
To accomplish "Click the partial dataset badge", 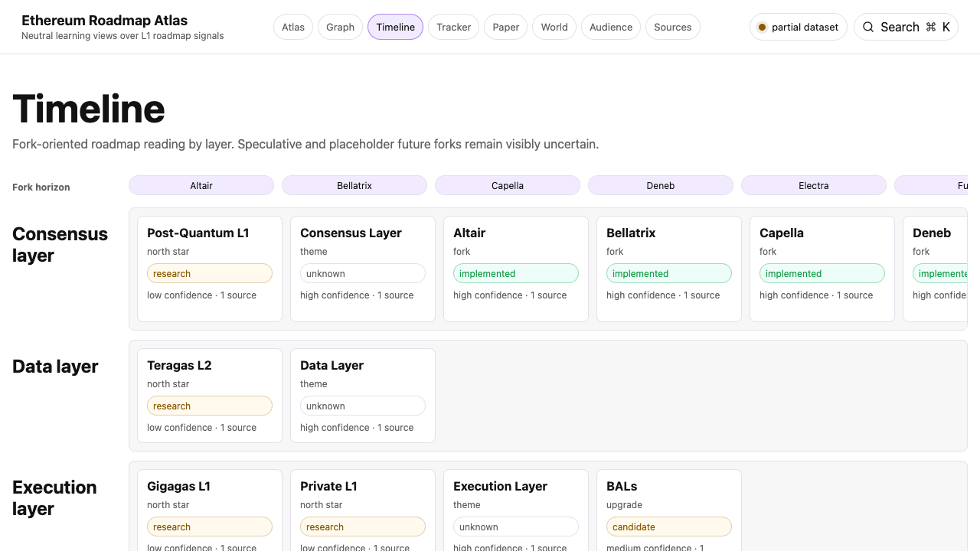I will tap(799, 27).
